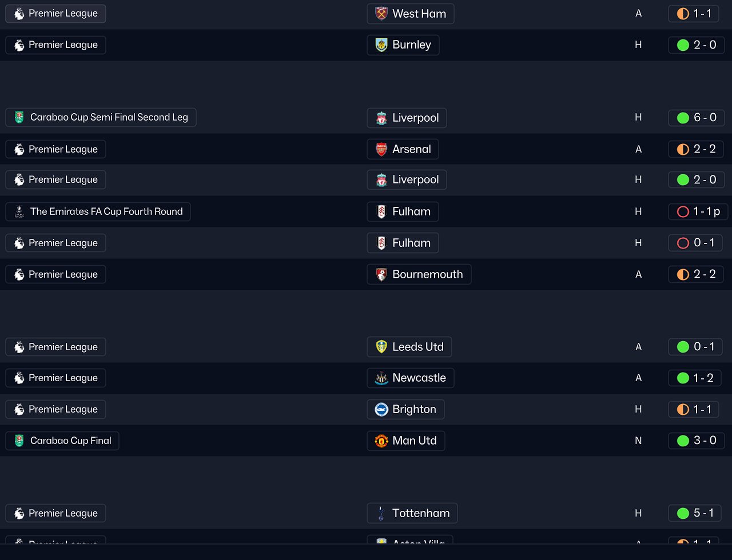Viewport: 732px width, 560px height.
Task: Click the Tottenham club crest icon
Action: (x=381, y=514)
